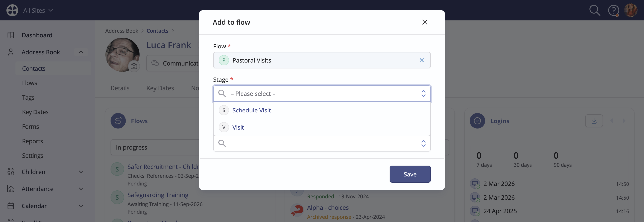Screen dimensions: 644x222
Task: Switch to the Key Dates tab
Action: point(160,88)
